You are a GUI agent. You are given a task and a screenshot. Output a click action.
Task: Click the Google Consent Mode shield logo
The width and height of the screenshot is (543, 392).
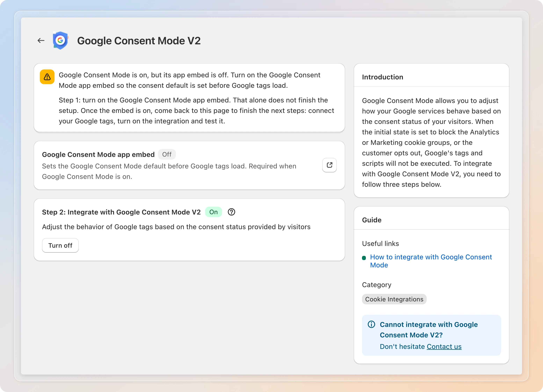[60, 40]
